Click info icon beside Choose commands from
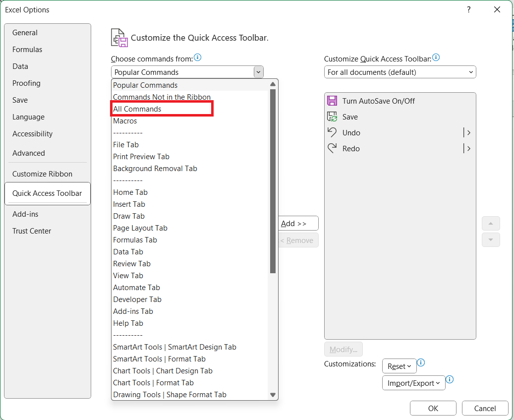The height and width of the screenshot is (420, 514). pos(198,58)
